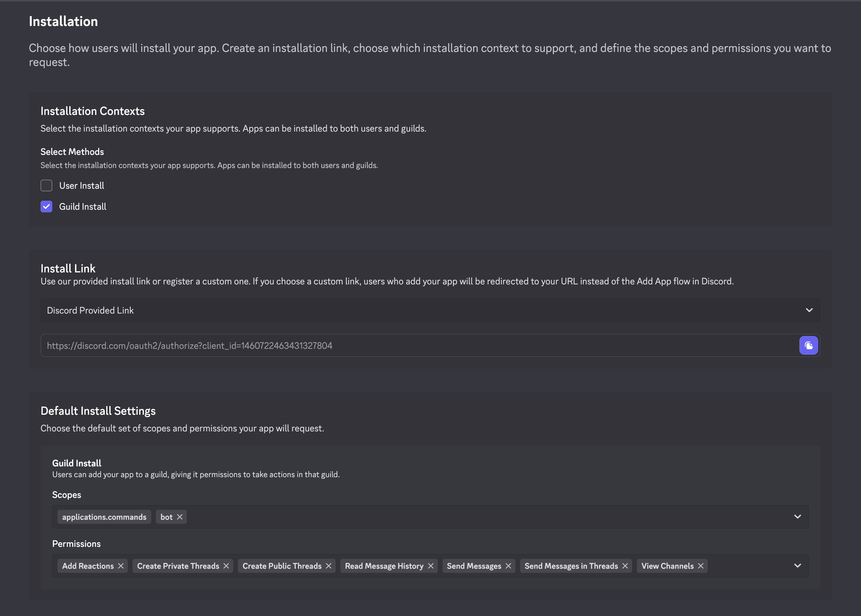Enable the User Install checkbox
This screenshot has width=861, height=616.
tap(46, 185)
